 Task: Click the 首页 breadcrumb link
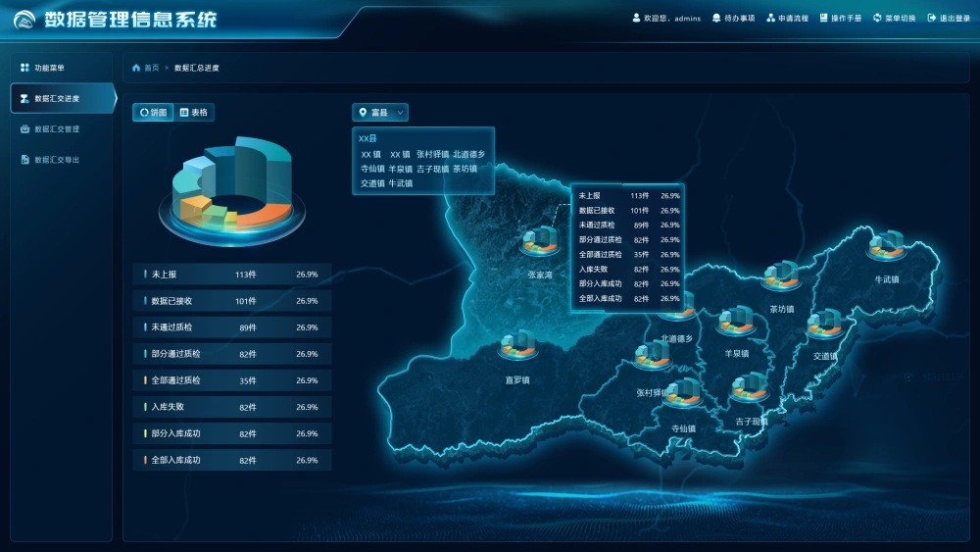[x=151, y=68]
